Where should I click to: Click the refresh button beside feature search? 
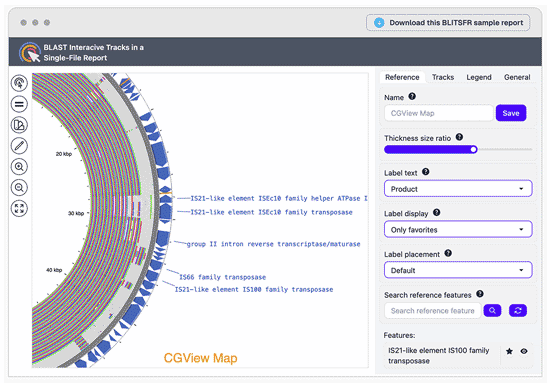(x=518, y=310)
